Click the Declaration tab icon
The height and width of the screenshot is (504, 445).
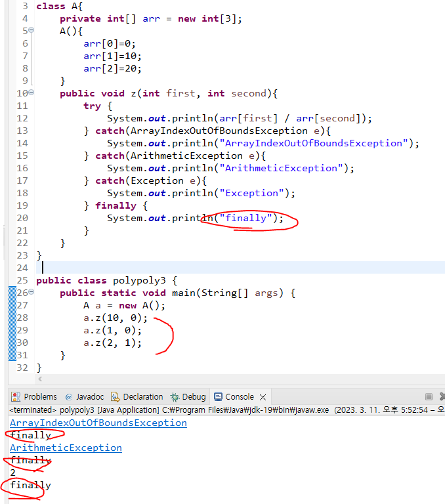(x=115, y=396)
